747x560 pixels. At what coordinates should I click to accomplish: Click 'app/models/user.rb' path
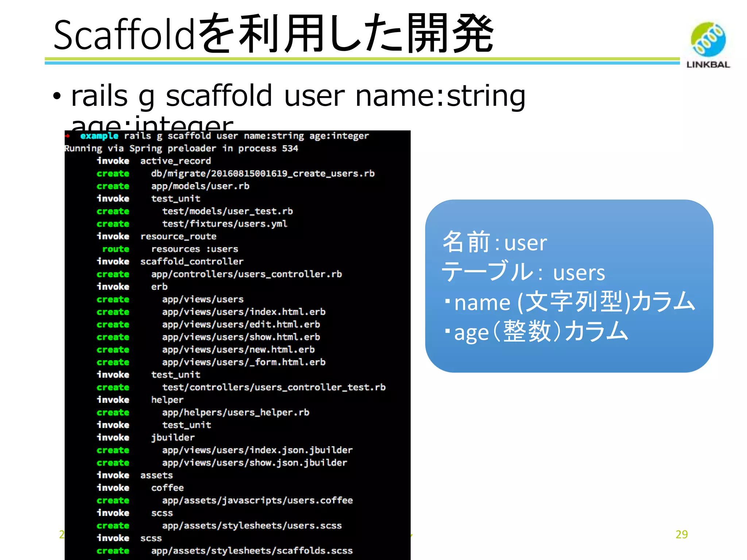[200, 186]
